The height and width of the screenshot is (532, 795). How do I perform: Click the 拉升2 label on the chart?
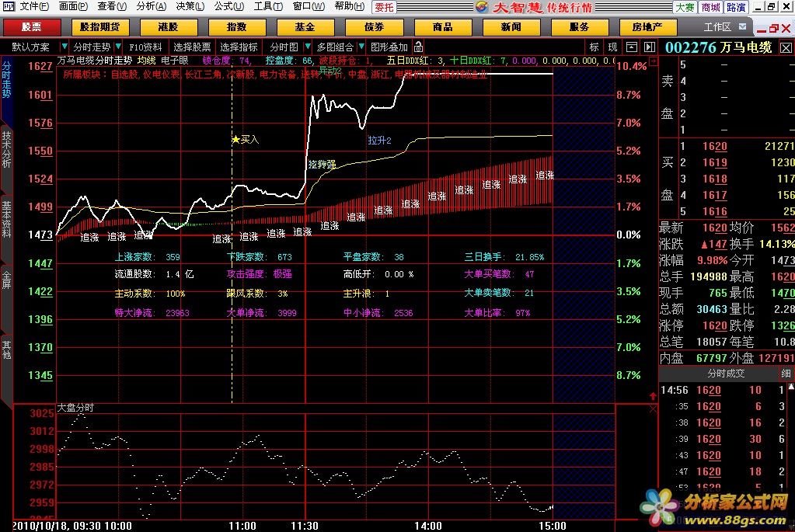pos(380,141)
